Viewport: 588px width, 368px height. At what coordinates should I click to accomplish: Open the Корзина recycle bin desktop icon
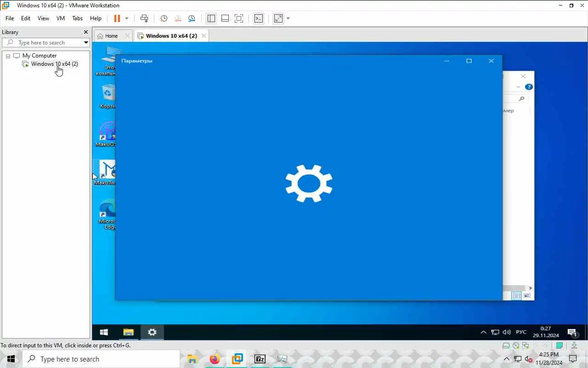(107, 96)
